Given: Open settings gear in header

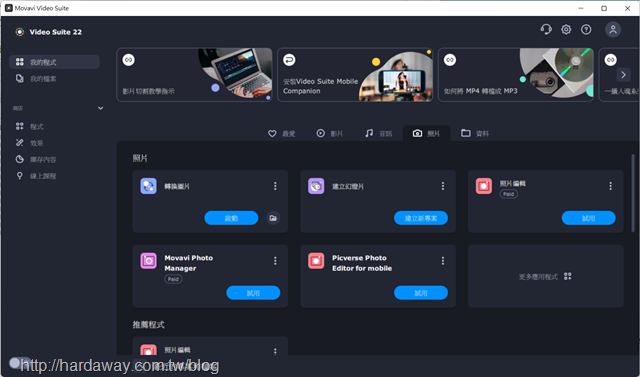Looking at the screenshot, I should [x=566, y=29].
